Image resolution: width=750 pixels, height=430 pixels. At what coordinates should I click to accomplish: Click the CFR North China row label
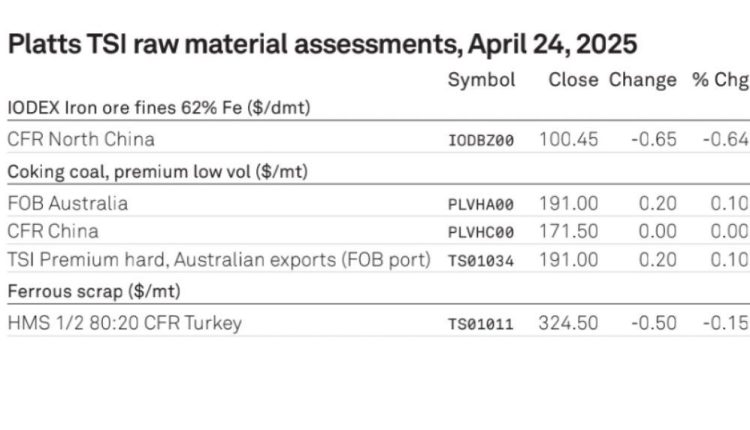point(81,139)
